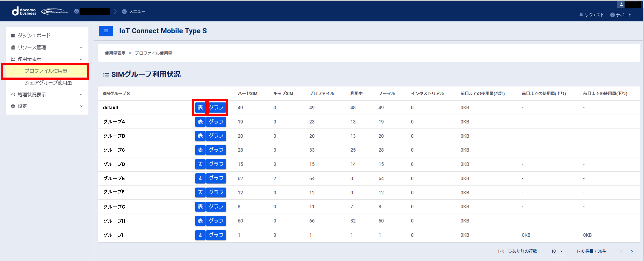644x261 pixels.
Task: Click グラフ button for グループI
Action: tap(216, 235)
